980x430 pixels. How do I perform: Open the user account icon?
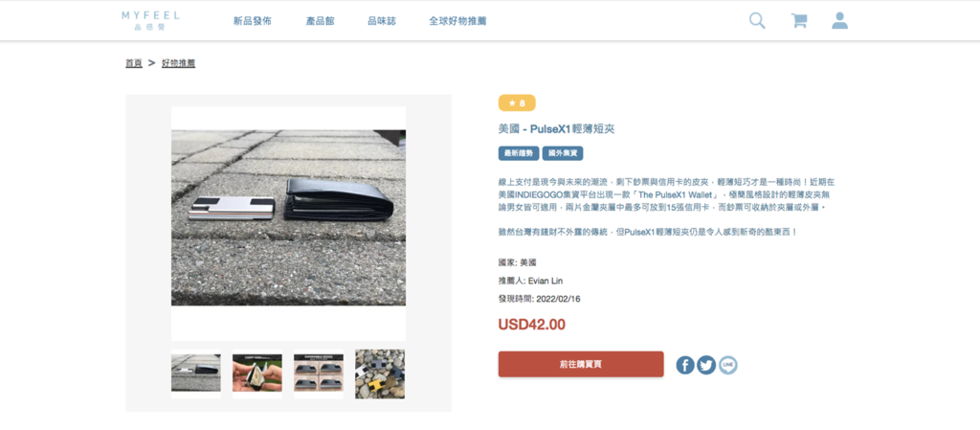point(840,21)
